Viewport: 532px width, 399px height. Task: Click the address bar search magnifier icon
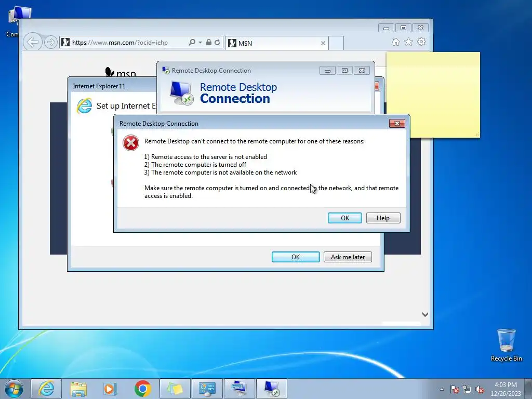tap(192, 42)
